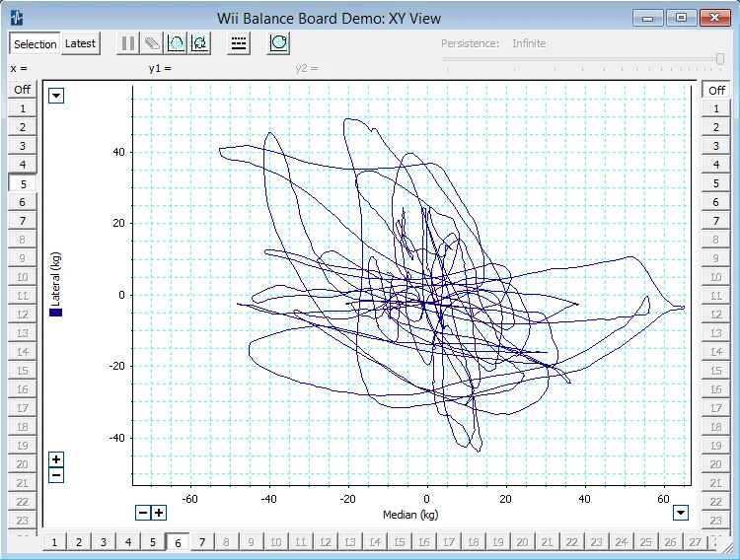
Task: Click channel 1 button in right column
Action: click(x=716, y=108)
